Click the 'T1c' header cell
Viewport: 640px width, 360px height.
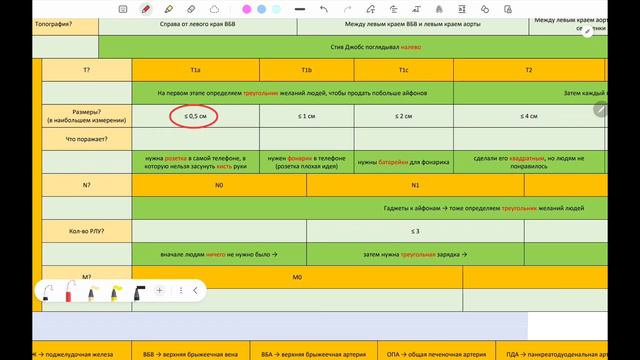click(403, 70)
